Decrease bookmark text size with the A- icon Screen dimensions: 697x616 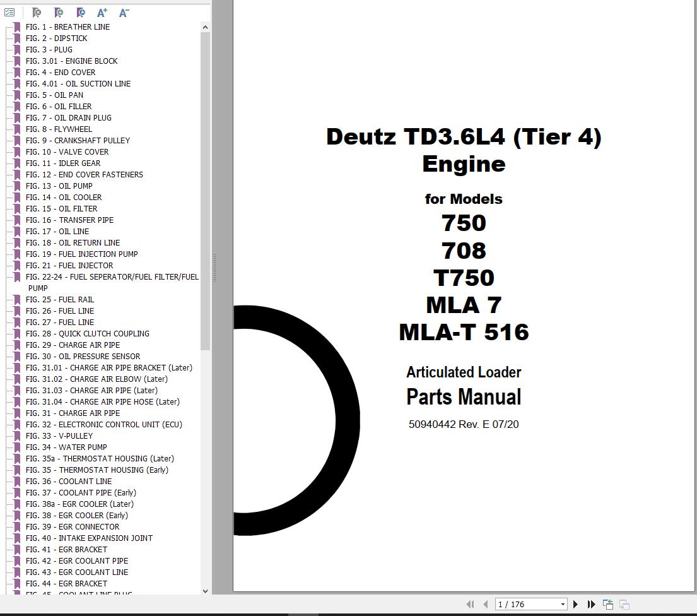pos(124,13)
